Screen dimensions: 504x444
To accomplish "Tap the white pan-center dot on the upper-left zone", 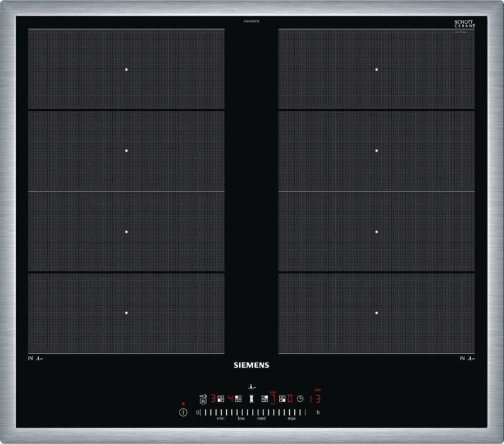I will pos(125,68).
